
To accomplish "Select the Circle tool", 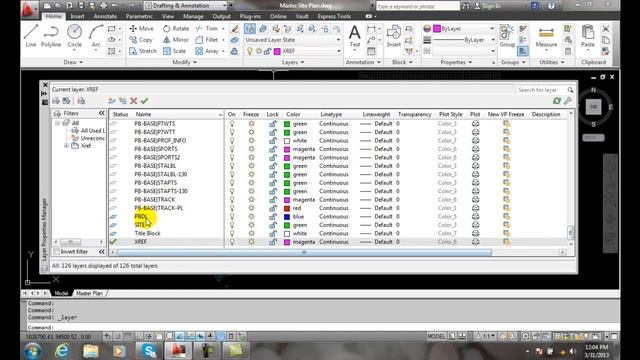I will (74, 36).
